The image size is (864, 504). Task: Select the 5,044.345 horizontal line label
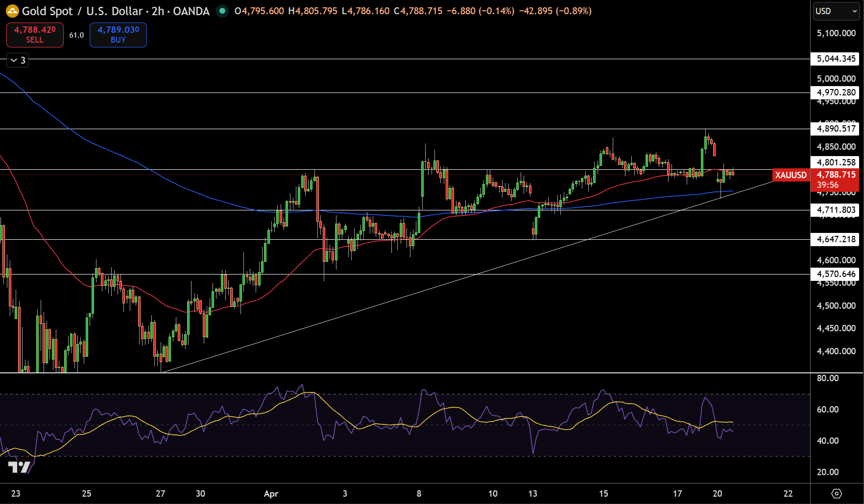(x=836, y=59)
